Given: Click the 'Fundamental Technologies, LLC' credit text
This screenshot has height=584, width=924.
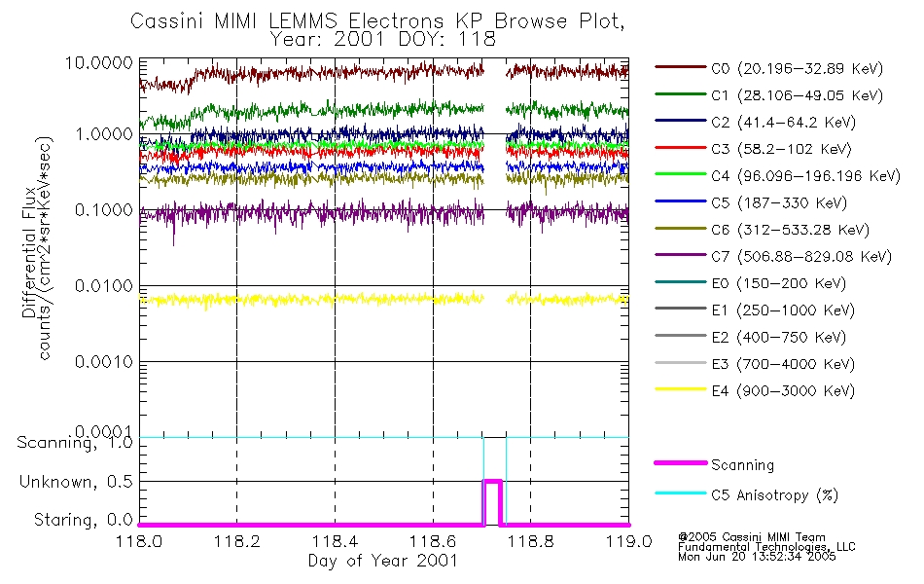Looking at the screenshot, I should (x=766, y=547).
